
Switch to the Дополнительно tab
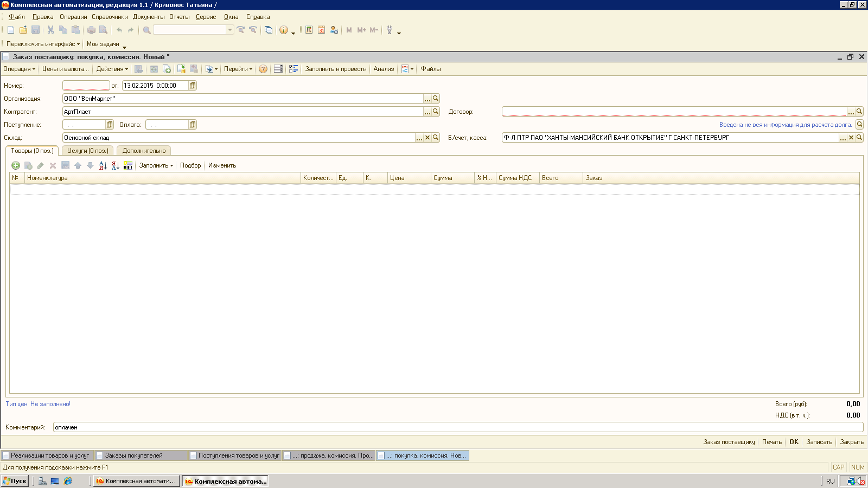click(144, 151)
